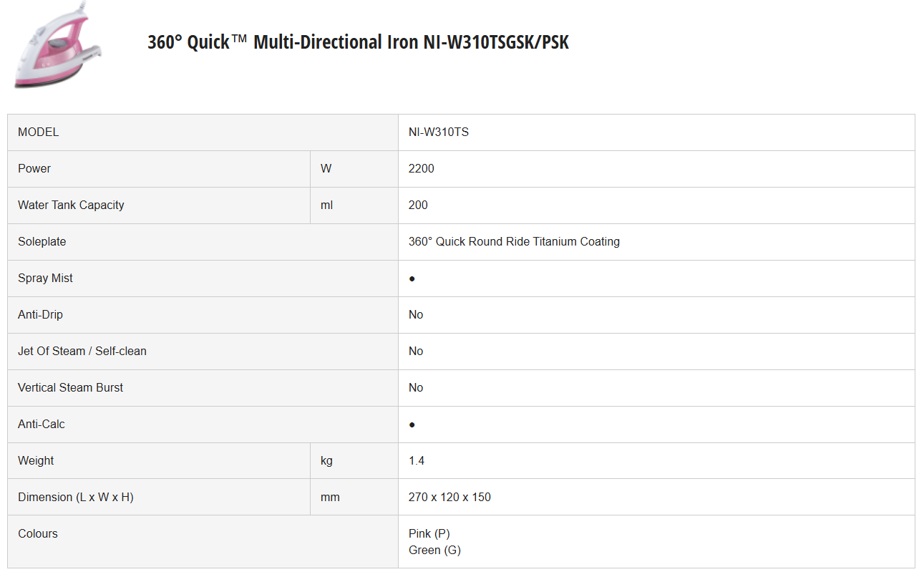
Task: Click the Power row label
Action: click(34, 169)
